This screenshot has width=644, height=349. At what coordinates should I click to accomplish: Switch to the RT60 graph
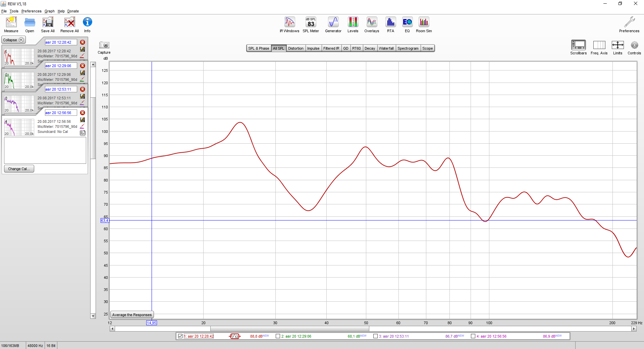[x=357, y=48]
